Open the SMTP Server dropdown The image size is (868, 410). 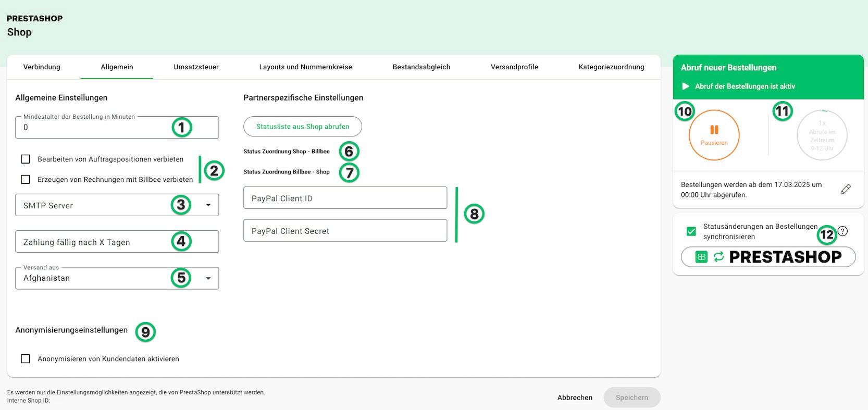click(117, 205)
